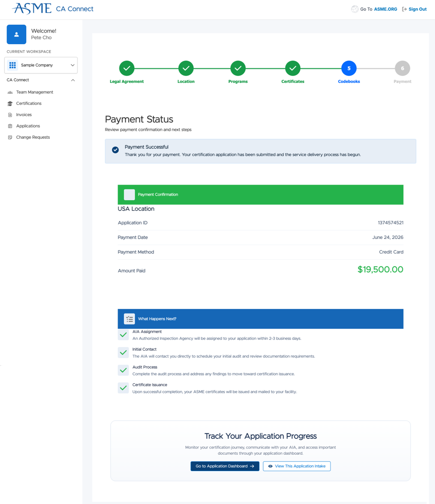Screen dimensions: 435x504
Task: Click the Application ID value 1374574521
Action: [x=391, y=223]
